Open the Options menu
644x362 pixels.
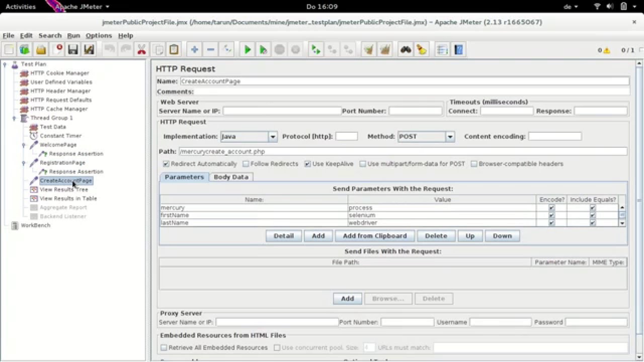99,36
